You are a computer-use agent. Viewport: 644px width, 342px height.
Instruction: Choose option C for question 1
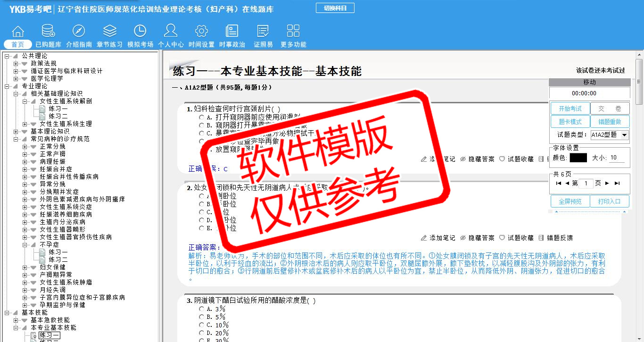pos(202,133)
